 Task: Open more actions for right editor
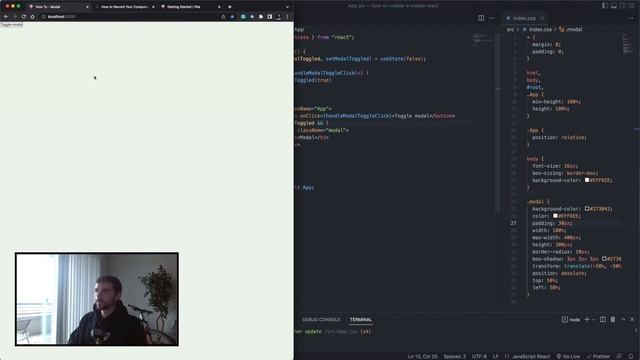tap(631, 18)
